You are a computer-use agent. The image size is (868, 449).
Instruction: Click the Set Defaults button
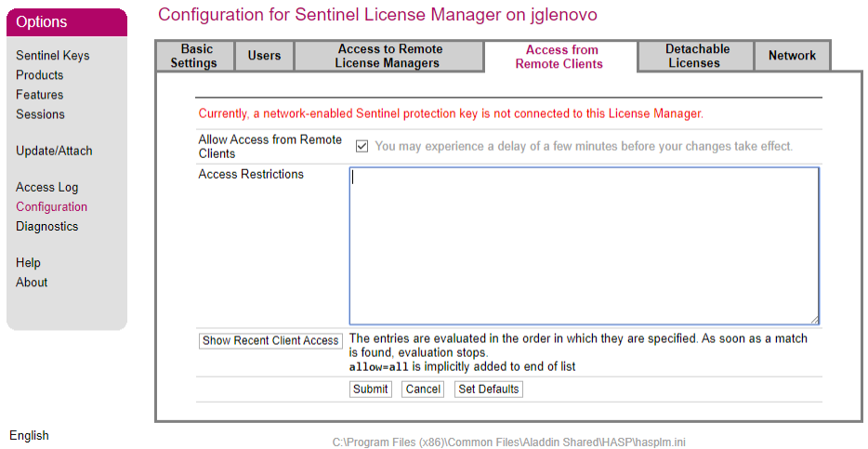click(488, 390)
